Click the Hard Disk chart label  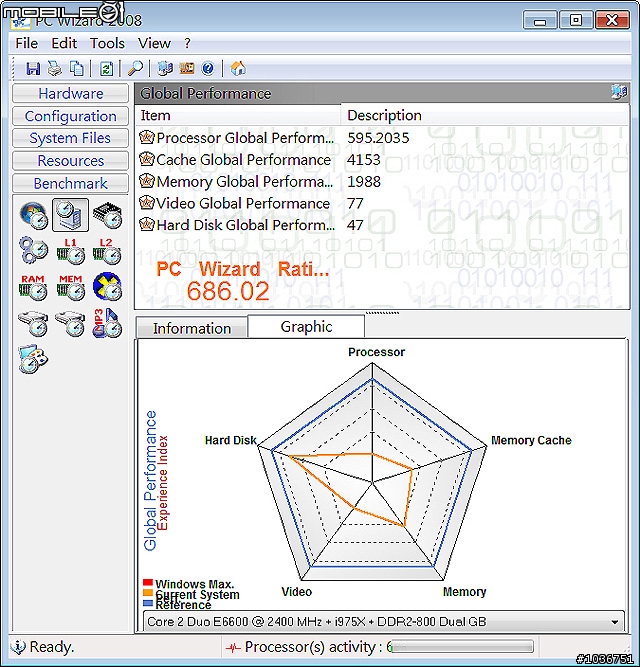[230, 440]
